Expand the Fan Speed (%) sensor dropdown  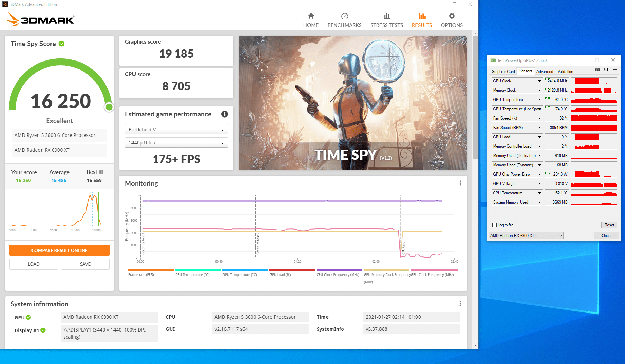point(539,118)
